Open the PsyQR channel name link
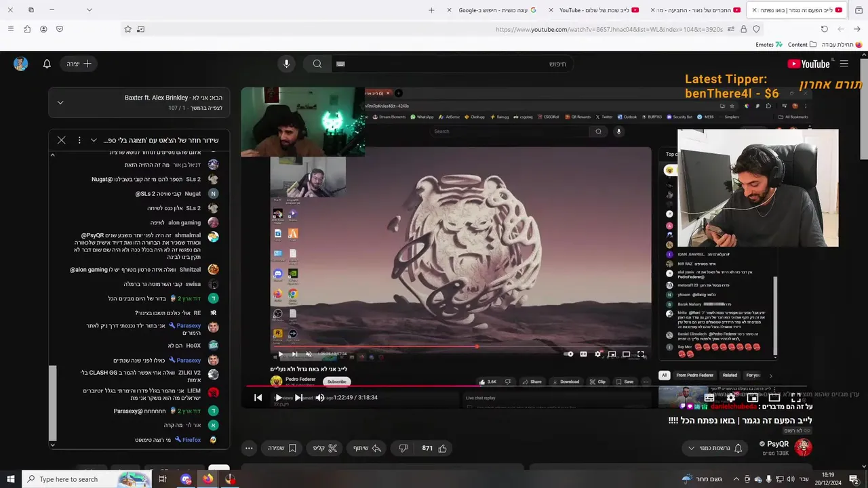The image size is (868, 488). tap(778, 444)
